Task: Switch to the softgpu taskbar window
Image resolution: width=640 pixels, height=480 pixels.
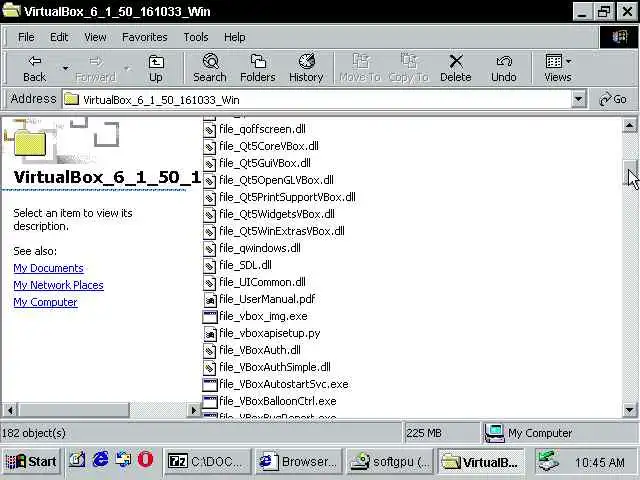Action: click(389, 462)
